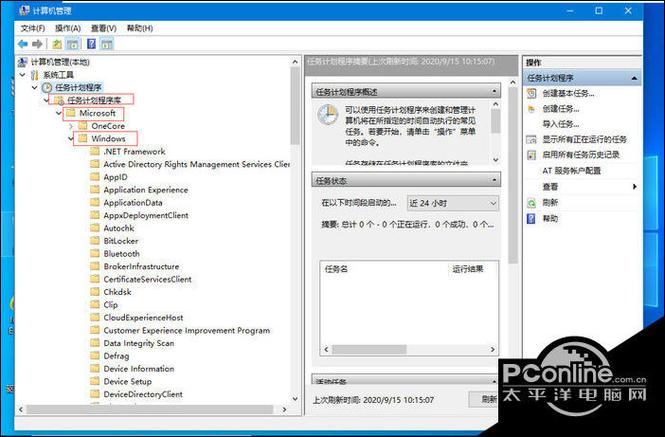Expand the OneCore folder node
Screen dimensions: 665x437
(71, 126)
